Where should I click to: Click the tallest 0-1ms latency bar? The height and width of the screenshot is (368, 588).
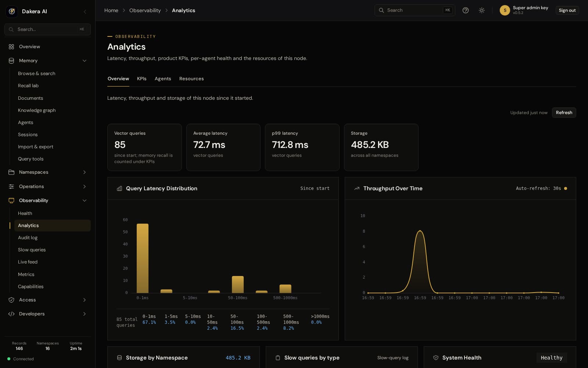click(x=143, y=258)
